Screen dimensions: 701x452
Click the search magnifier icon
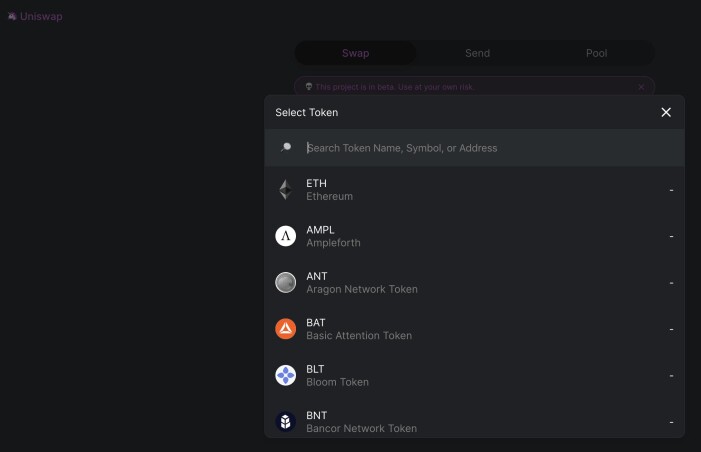click(x=286, y=147)
